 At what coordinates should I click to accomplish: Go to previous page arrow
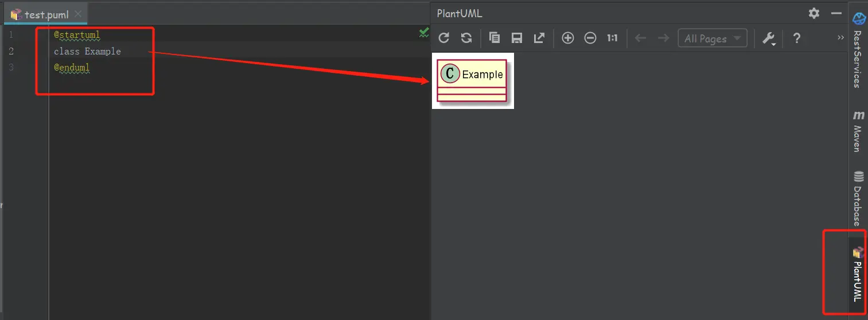pos(641,38)
